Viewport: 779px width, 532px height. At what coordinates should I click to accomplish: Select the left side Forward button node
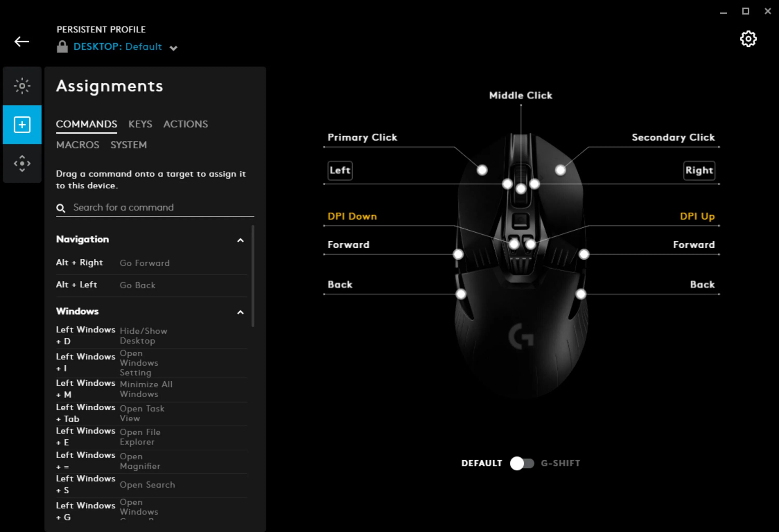pos(458,254)
